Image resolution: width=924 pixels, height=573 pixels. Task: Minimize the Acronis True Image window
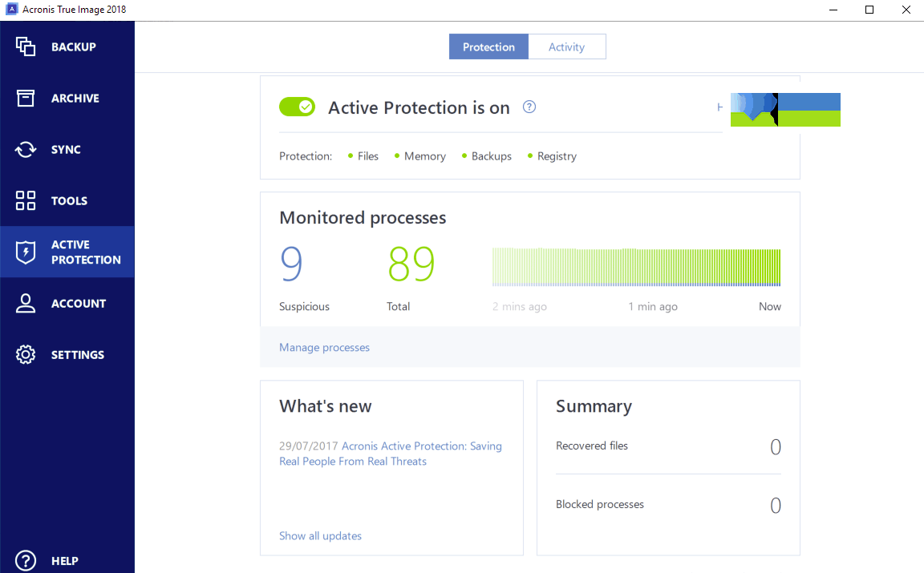point(833,10)
